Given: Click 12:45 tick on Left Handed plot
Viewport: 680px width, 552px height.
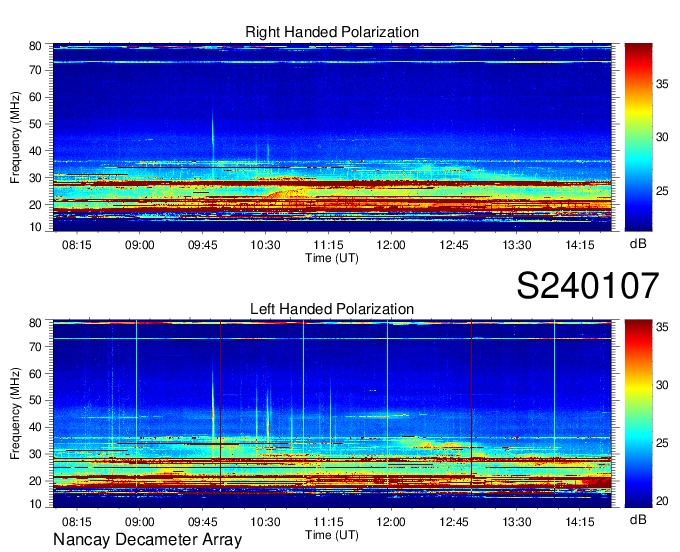Looking at the screenshot, I should pyautogui.click(x=454, y=521).
